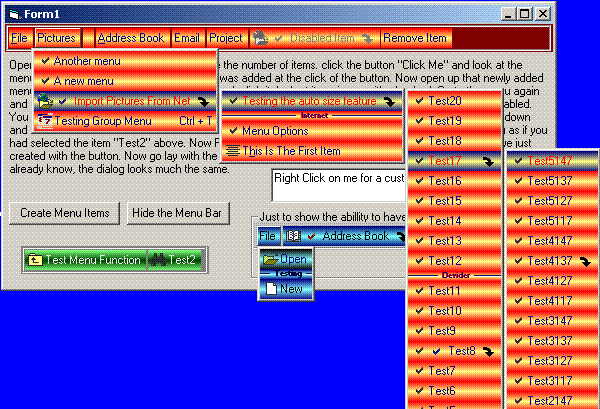Select Testing Group Menu entry

click(125, 121)
